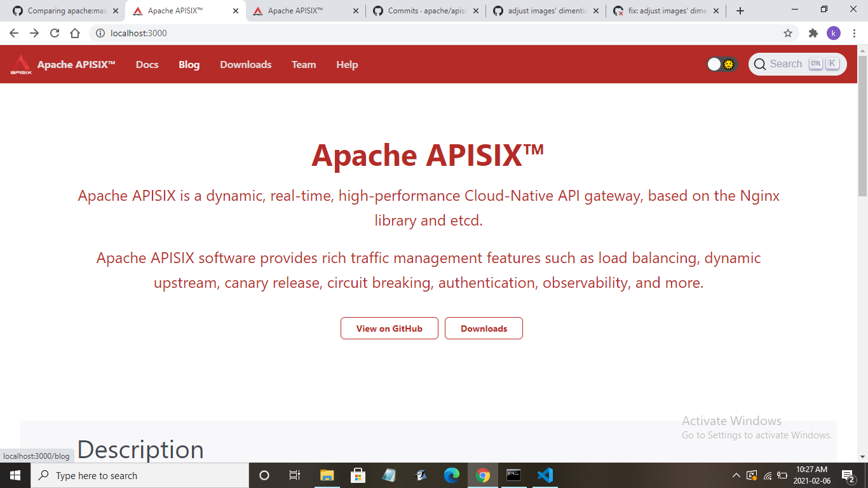Viewport: 868px width, 488px height.
Task: Open the Wi-Fi network tray icon
Action: tap(768, 475)
